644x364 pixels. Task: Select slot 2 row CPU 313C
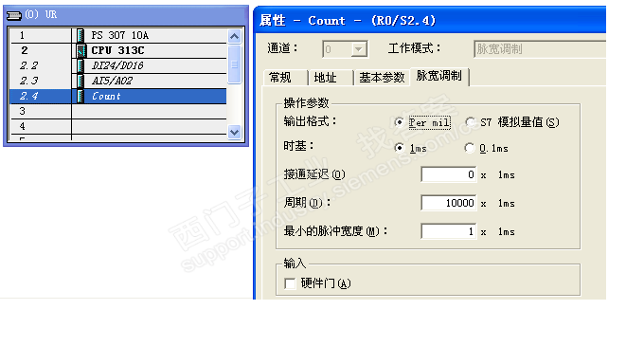(x=118, y=50)
